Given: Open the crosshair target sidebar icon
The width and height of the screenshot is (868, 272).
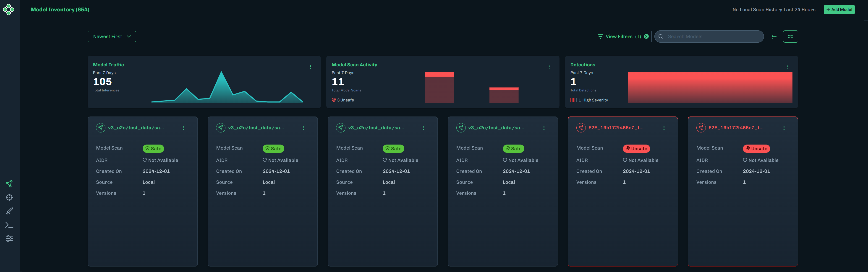Looking at the screenshot, I should click(x=9, y=197).
